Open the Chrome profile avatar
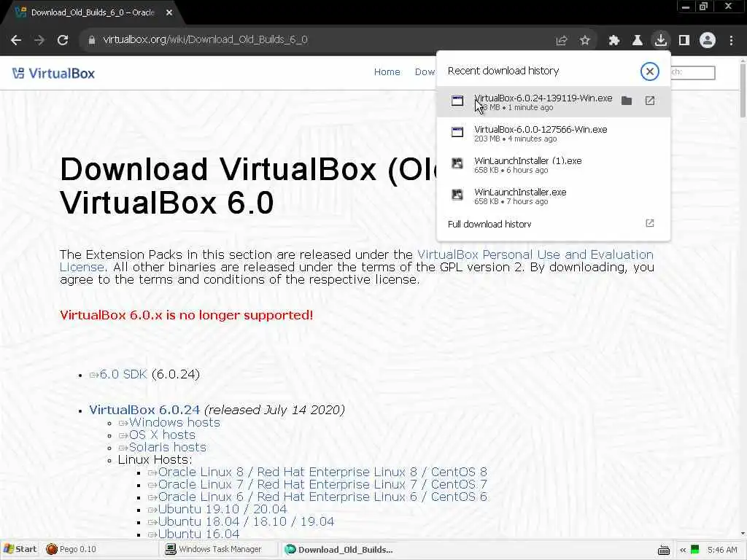Viewport: 747px width, 560px height. 708,41
